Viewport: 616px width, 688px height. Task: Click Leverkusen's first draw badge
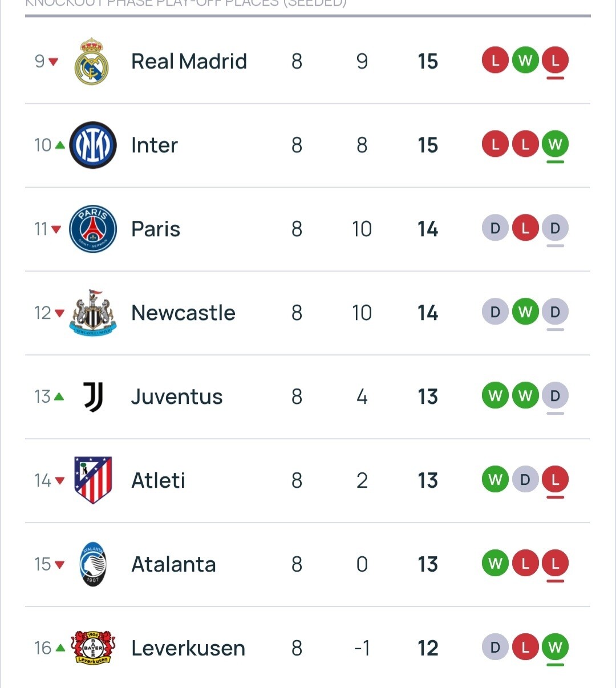495,647
